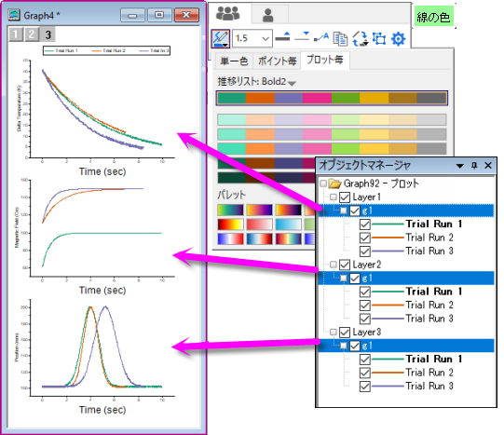The width and height of the screenshot is (504, 435).
Task: Uncheck Trial Run 3 under Layer3
Action: click(x=365, y=387)
